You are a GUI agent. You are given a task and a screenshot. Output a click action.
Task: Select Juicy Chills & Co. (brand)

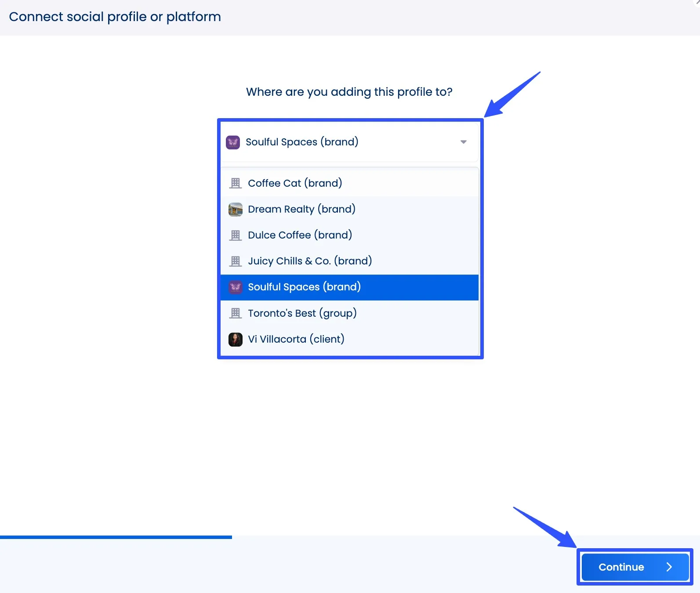pyautogui.click(x=310, y=261)
